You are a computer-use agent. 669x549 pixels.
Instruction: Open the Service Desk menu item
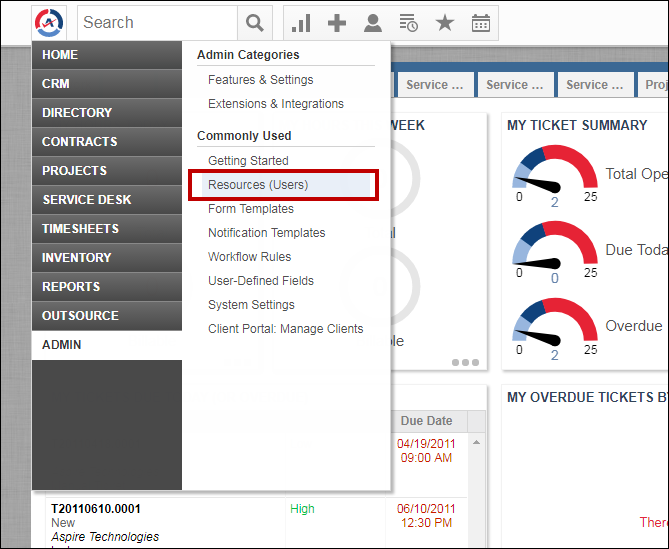[106, 200]
